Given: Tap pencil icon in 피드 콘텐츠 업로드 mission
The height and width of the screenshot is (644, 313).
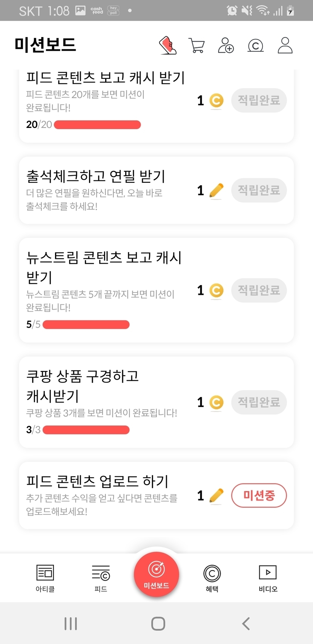Looking at the screenshot, I should coord(216,496).
